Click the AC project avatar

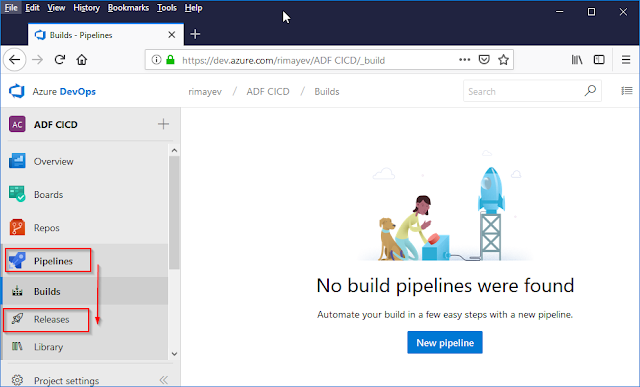pos(17,124)
